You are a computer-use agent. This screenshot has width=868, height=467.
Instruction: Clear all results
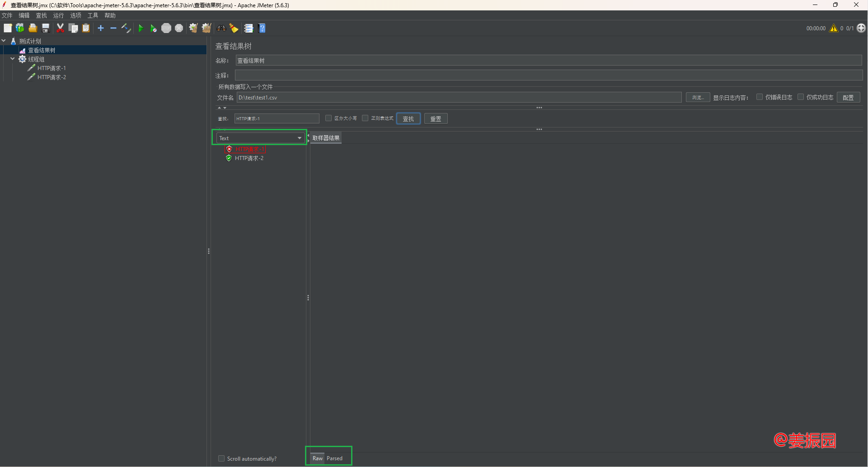click(x=206, y=28)
